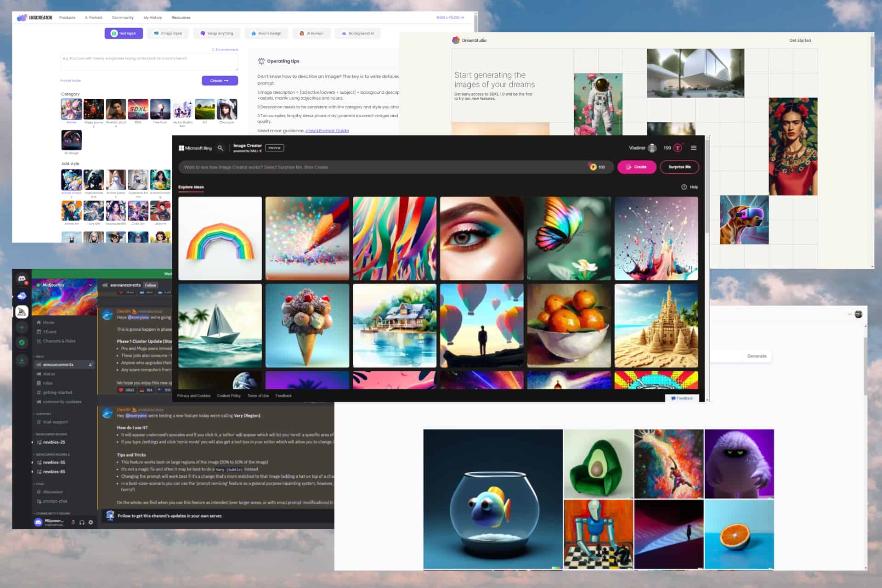Select the AI Human tab
This screenshot has width=882, height=588.
pyautogui.click(x=311, y=33)
